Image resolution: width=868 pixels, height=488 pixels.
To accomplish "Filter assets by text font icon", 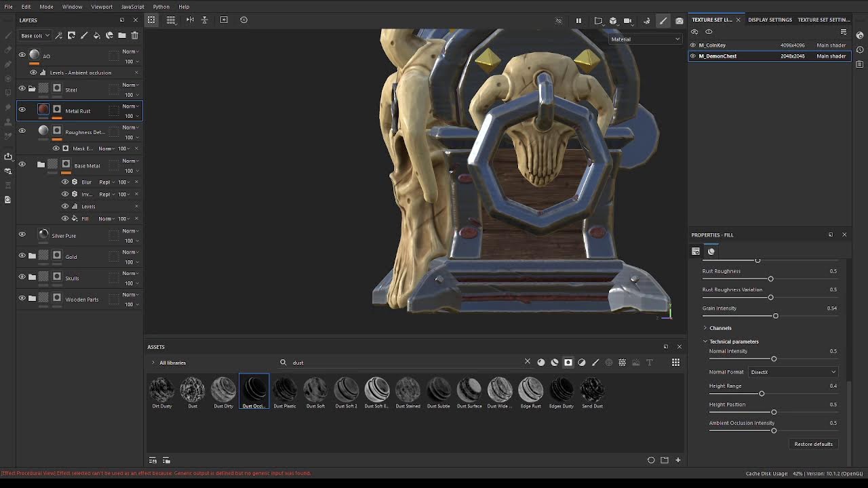I will click(649, 363).
